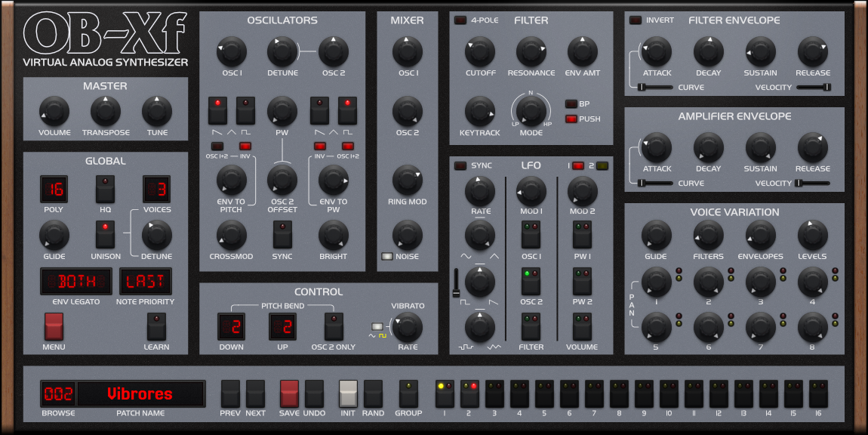Open the Env Legato mode selector
This screenshot has height=435, width=868.
pyautogui.click(x=76, y=282)
